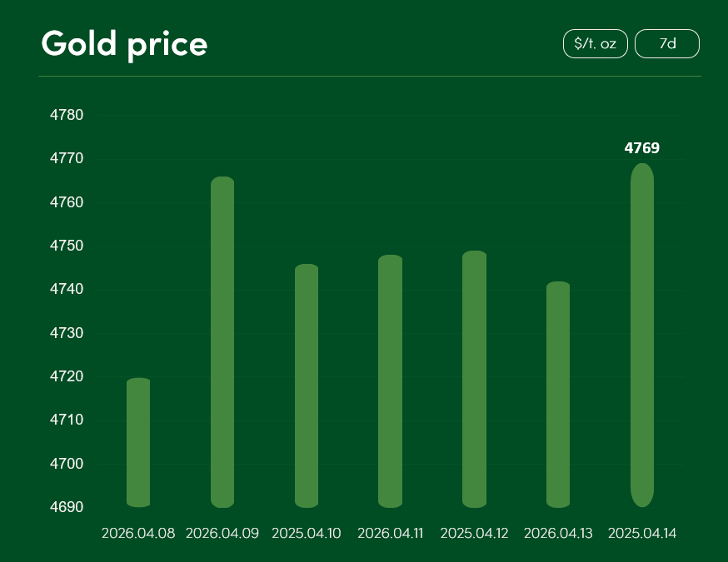This screenshot has width=728, height=562.
Task: Change the 7d time range
Action: 667,44
